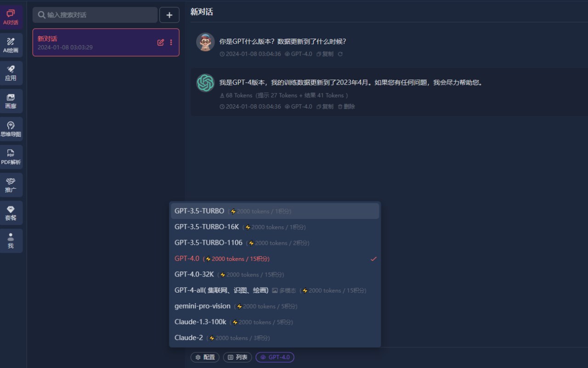Screen dimensions: 588x368
Task: Click the search conversations input field
Action: (95, 15)
